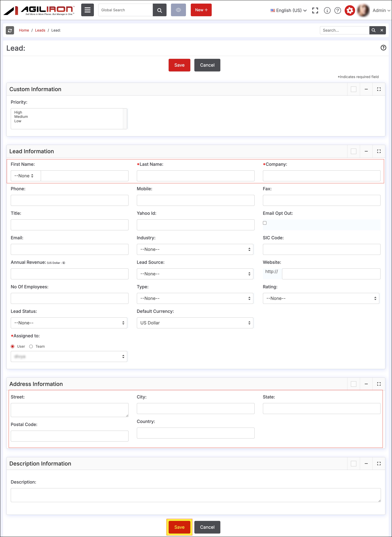Tick the Address Information header checkbox
Viewport: 392px width, 537px height.
coord(353,384)
